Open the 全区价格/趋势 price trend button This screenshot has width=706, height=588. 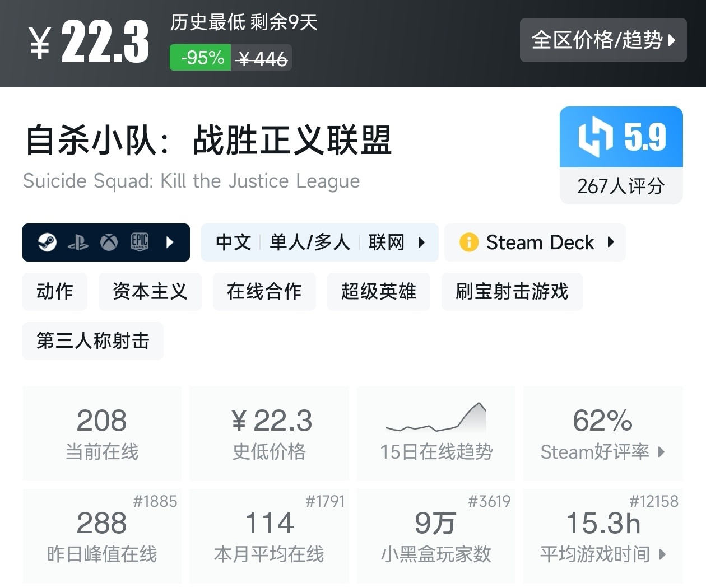click(603, 40)
